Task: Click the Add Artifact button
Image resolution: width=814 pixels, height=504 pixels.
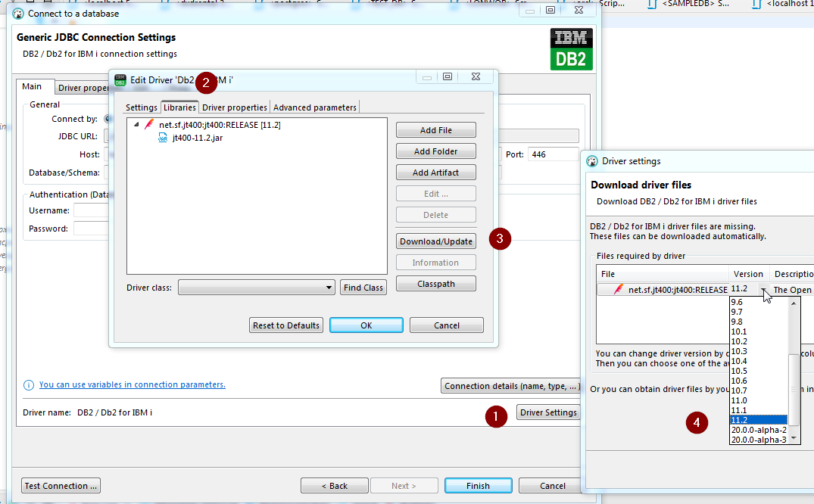Action: pyautogui.click(x=436, y=173)
